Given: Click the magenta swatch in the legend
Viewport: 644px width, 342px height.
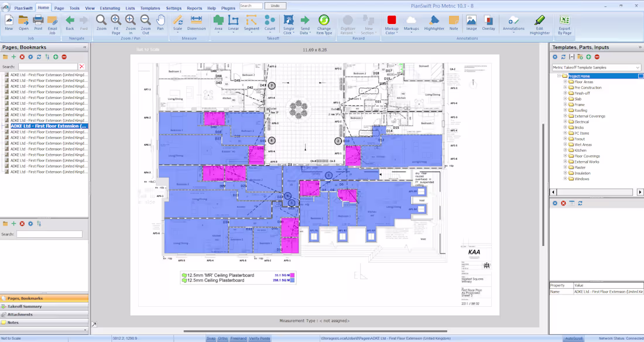Looking at the screenshot, I should pyautogui.click(x=292, y=275).
